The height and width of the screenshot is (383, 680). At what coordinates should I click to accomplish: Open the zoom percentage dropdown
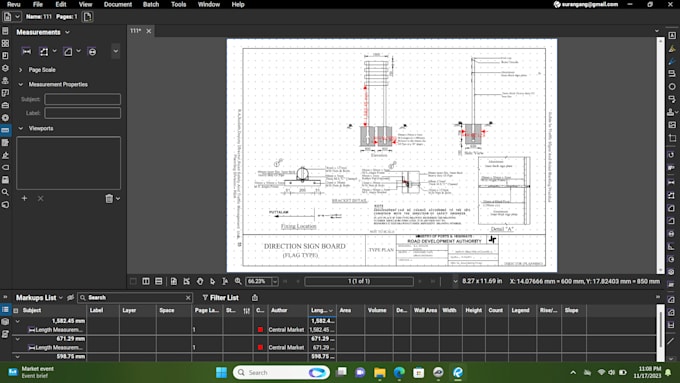tap(275, 281)
